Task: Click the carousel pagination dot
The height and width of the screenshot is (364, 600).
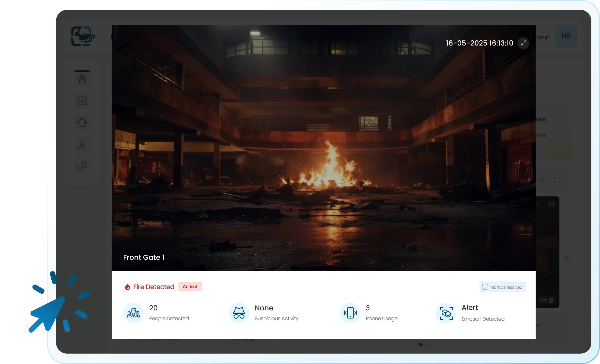Action: click(421, 345)
